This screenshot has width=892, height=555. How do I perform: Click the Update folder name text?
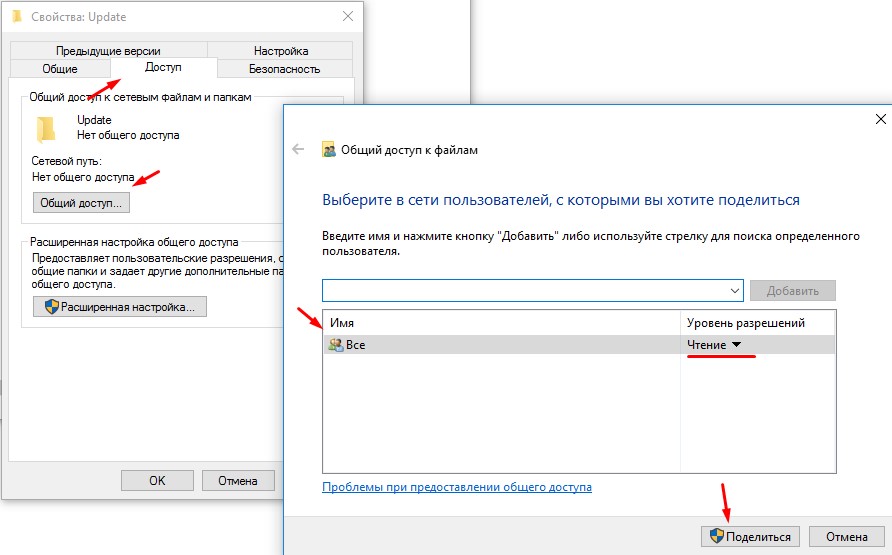pos(94,120)
